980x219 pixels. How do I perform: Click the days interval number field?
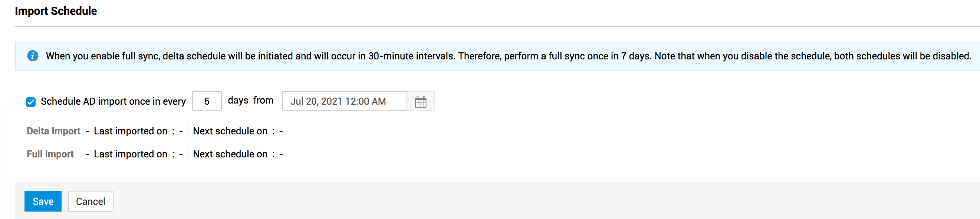(207, 101)
